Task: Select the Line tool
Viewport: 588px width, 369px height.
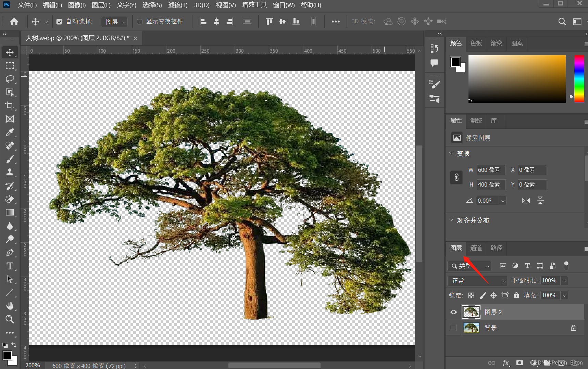Action: [10, 293]
